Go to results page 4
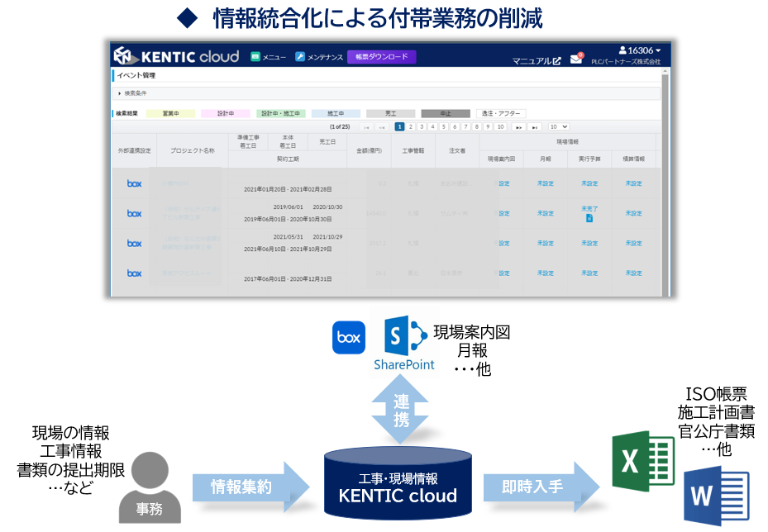Screen dimensions: 768x532 click(x=432, y=126)
